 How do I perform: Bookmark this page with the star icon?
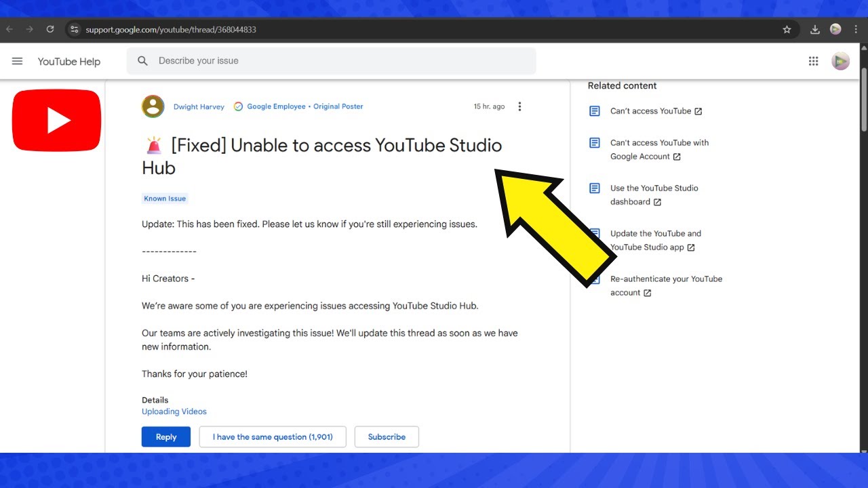tap(787, 29)
